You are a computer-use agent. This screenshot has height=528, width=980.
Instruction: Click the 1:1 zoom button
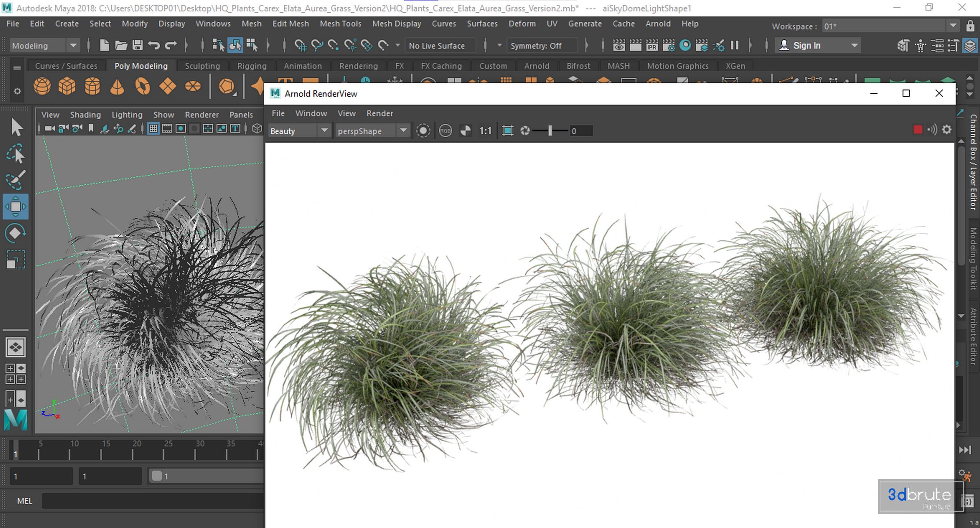pos(485,131)
